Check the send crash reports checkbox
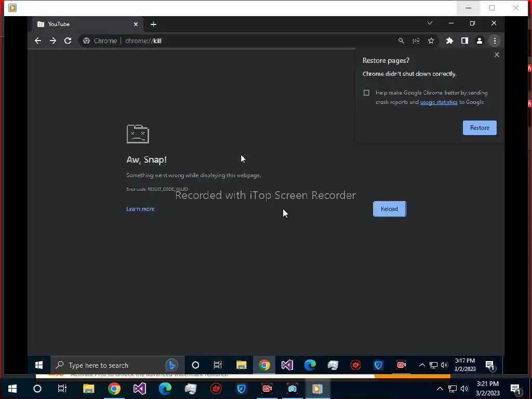 [366, 92]
